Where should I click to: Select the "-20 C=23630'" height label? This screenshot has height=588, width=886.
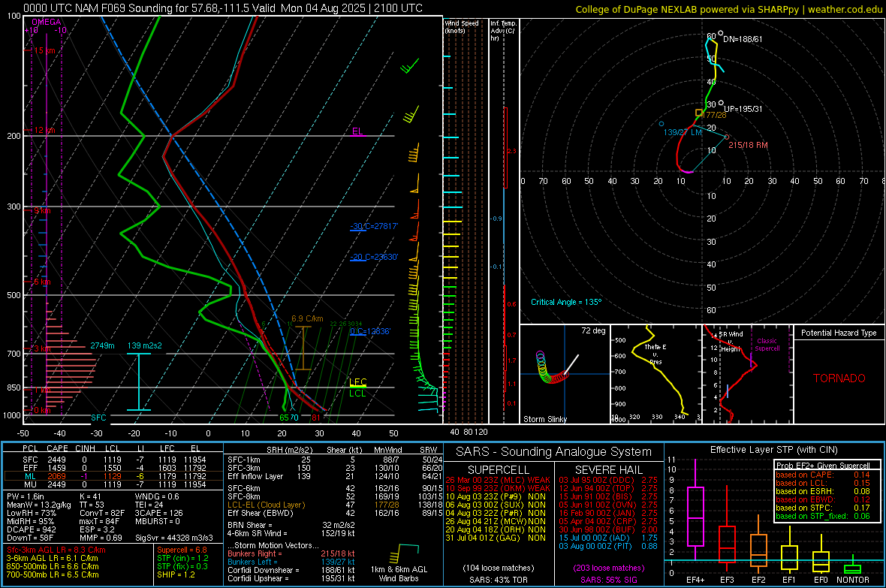[374, 257]
